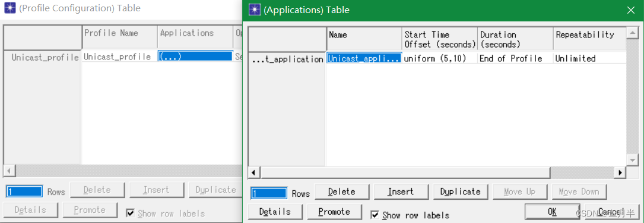Click the Repeatability column header

click(590, 39)
